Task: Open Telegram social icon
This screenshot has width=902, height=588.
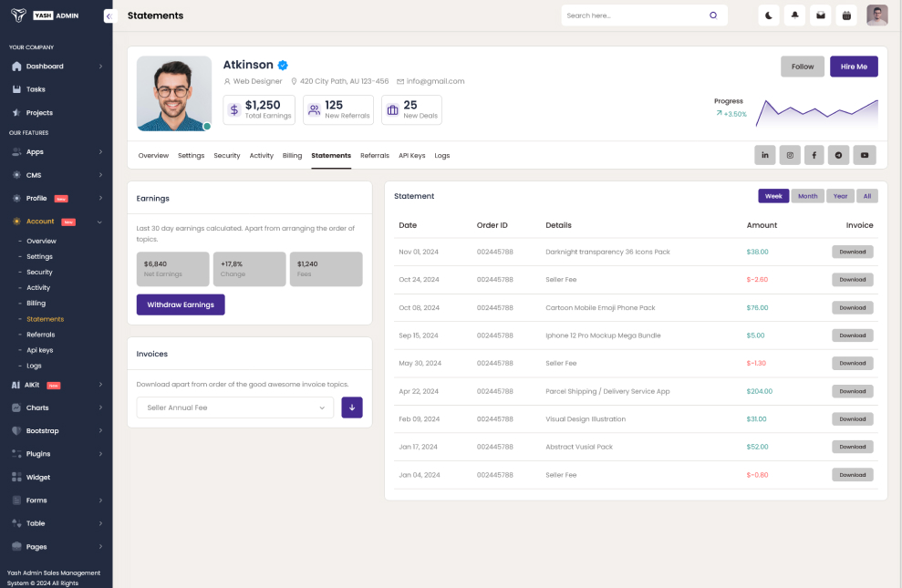Action: coord(838,155)
